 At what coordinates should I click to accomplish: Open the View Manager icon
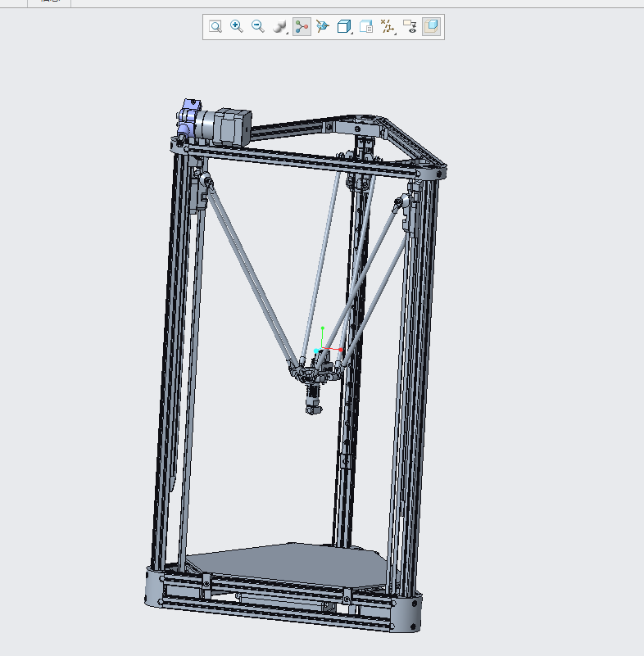(x=366, y=27)
